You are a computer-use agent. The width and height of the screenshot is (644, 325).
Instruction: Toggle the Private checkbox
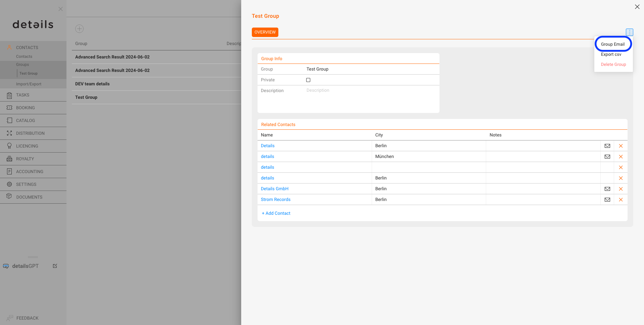coord(308,80)
